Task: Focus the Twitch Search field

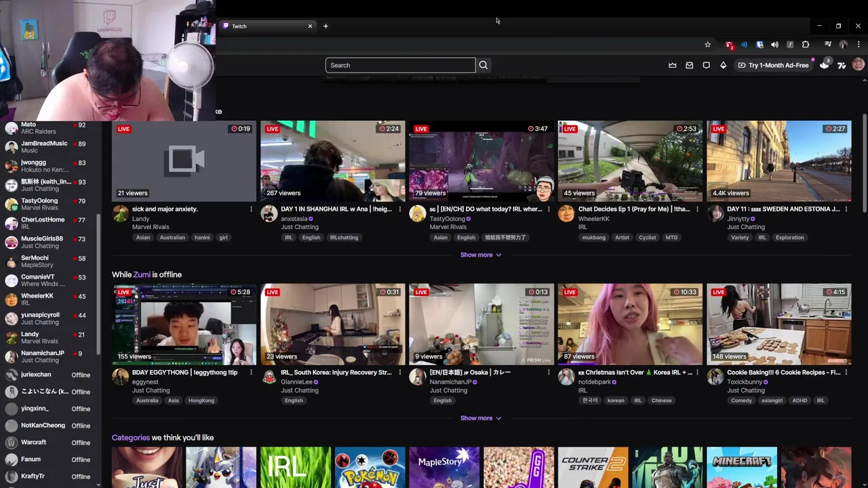Action: [x=401, y=65]
